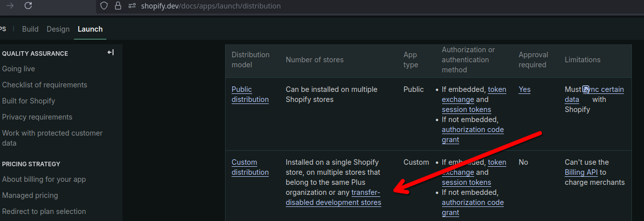Screen dimensions: 644x221
Task: Open token exchange link in Public row
Action: coord(474,94)
